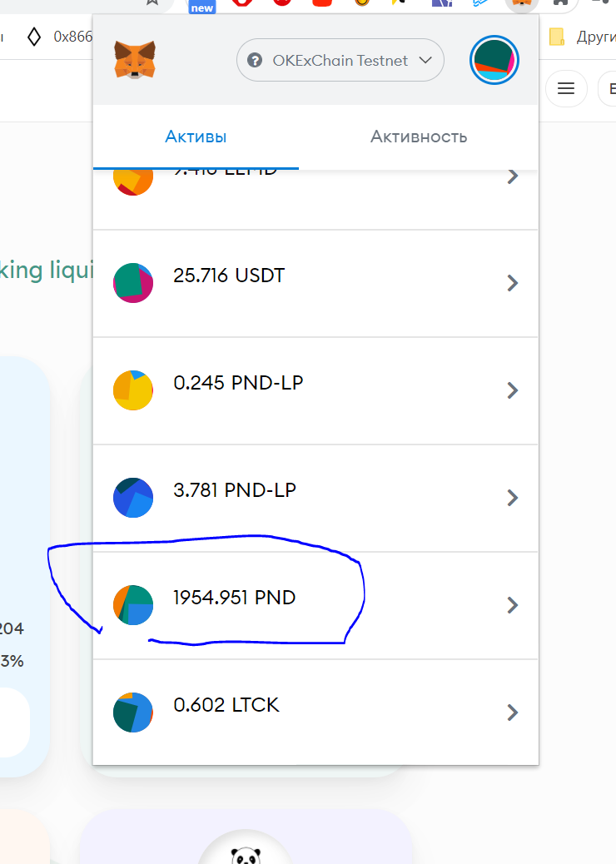Expand the 0.245 PND-LP chevron

pyautogui.click(x=513, y=390)
